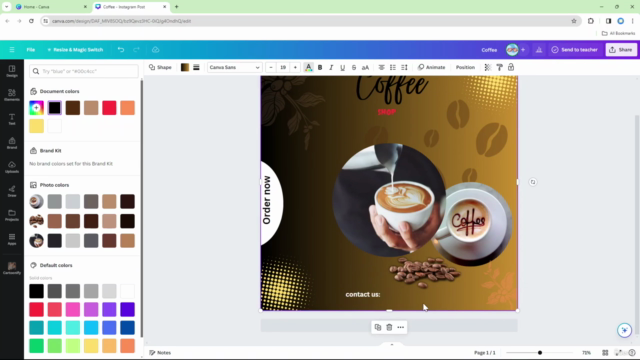This screenshot has width=640, height=360.
Task: Select the contact us text on canvas
Action: coord(362,294)
